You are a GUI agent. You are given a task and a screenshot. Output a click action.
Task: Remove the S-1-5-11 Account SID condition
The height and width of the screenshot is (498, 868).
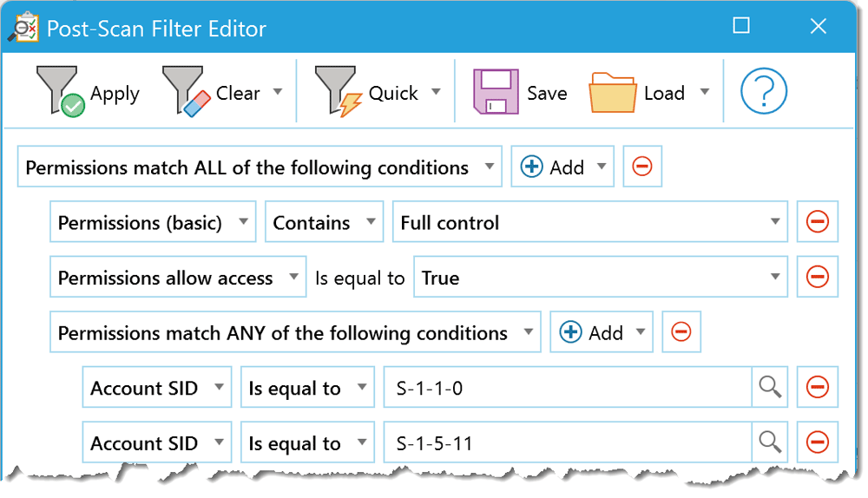[817, 442]
